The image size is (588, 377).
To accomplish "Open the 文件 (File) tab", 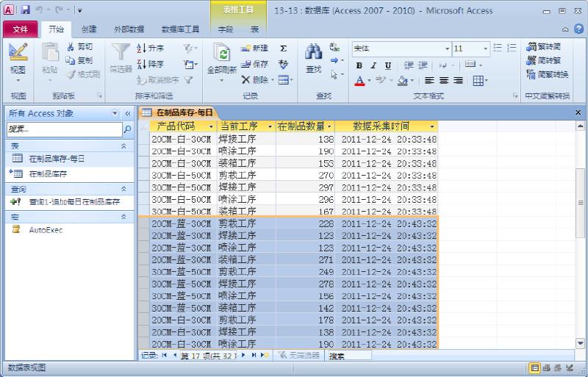I will pos(21,29).
